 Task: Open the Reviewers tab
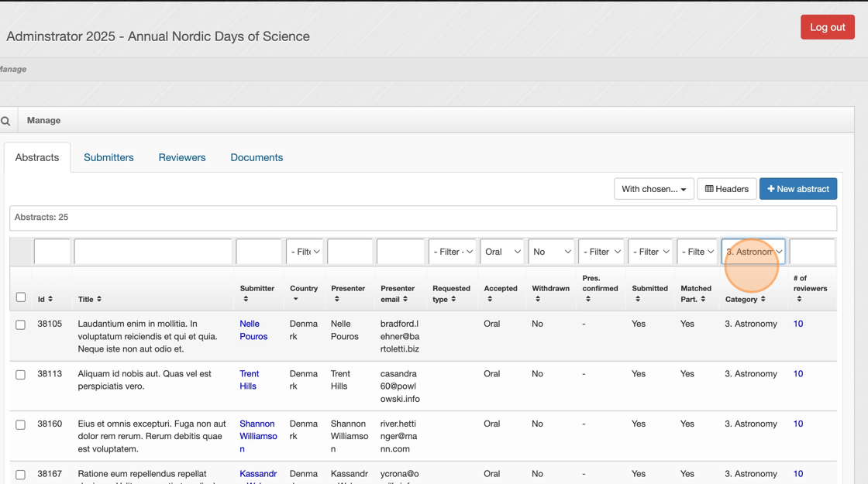pyautogui.click(x=182, y=157)
